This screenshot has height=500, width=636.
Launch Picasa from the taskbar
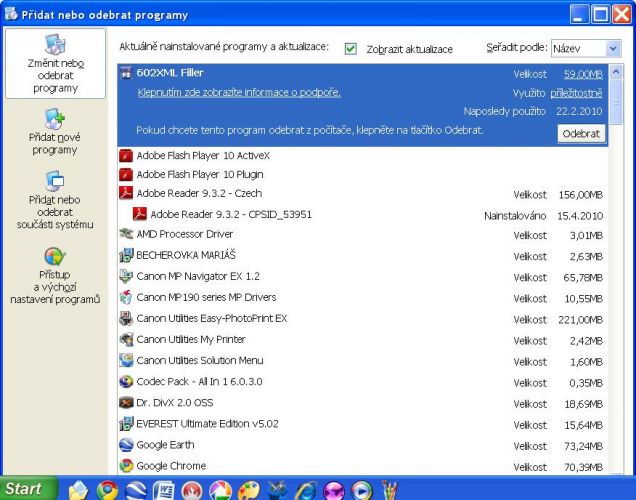220,490
